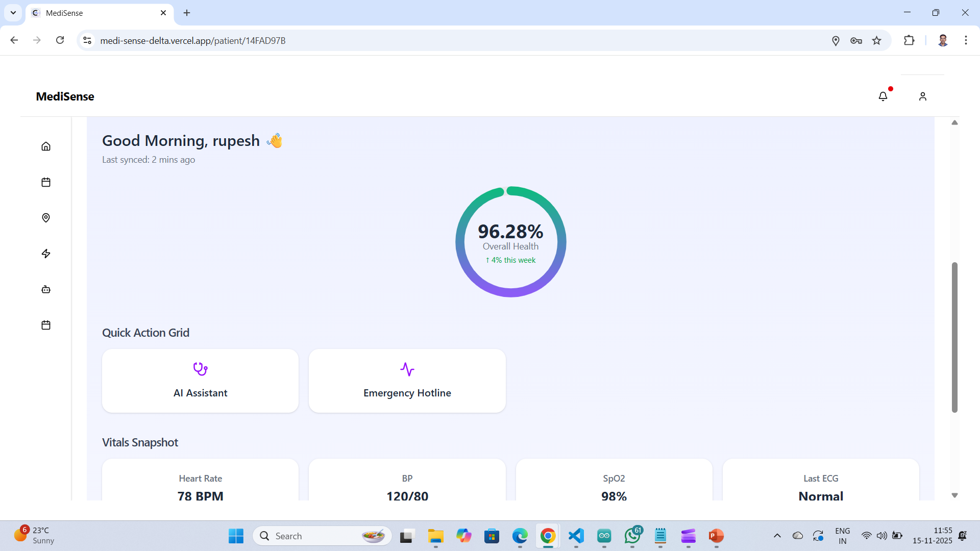This screenshot has height=551, width=980.
Task: Select the lightning bolt sidebar icon
Action: [45, 254]
